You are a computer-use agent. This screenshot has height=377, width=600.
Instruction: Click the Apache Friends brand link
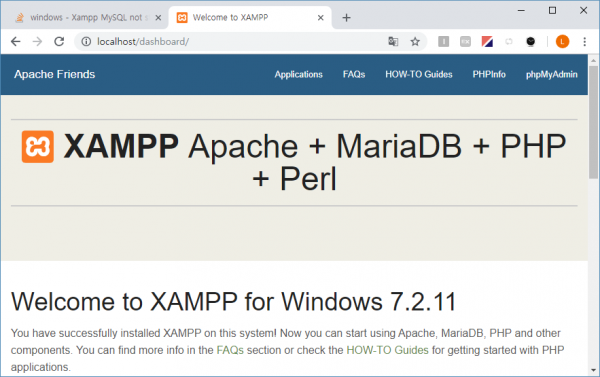(x=55, y=74)
